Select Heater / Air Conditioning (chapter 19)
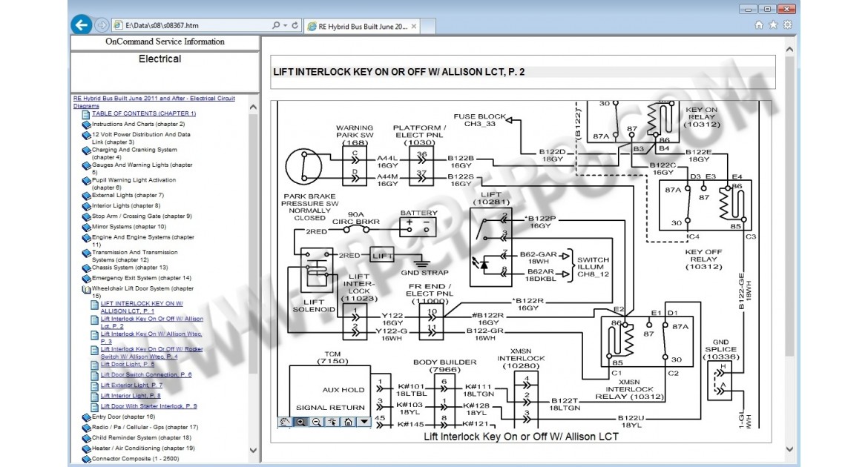Screen dimensions: 868x467 (x=143, y=448)
